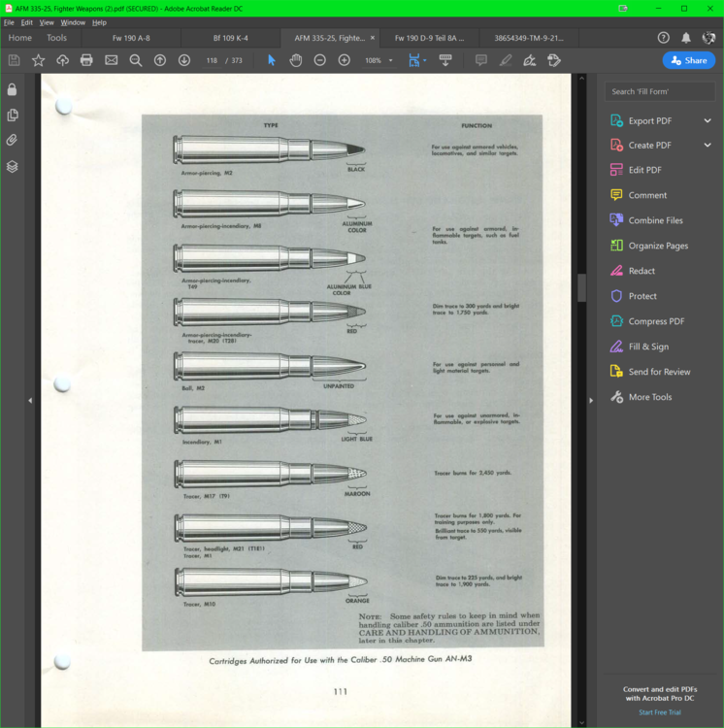The image size is (724, 728).
Task: Choose the Selection arrow tool
Action: (272, 60)
